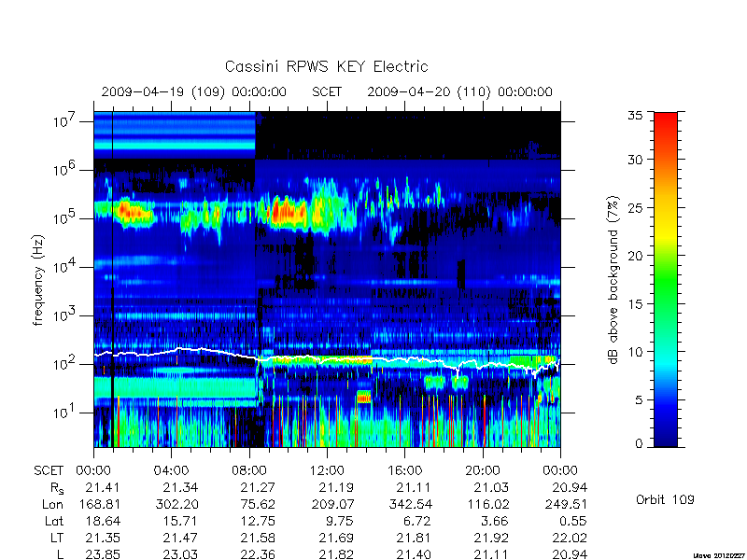Click the Rs value 20.94
747x560 pixels.
(570, 487)
